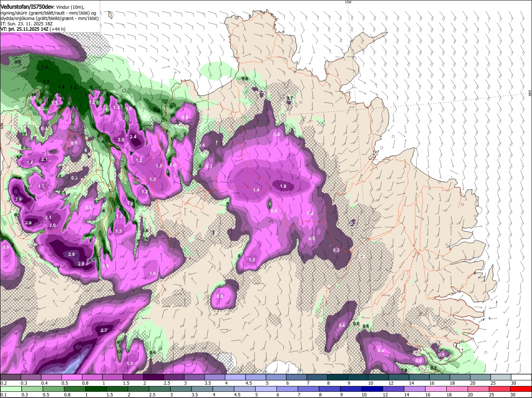Click the 2.9 precipitation value
The height and width of the screenshot is (398, 532).
71,254
